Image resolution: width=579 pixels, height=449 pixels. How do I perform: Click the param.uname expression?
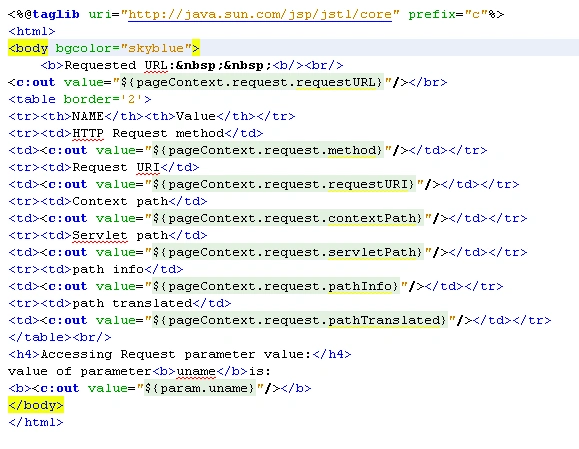tap(199, 388)
